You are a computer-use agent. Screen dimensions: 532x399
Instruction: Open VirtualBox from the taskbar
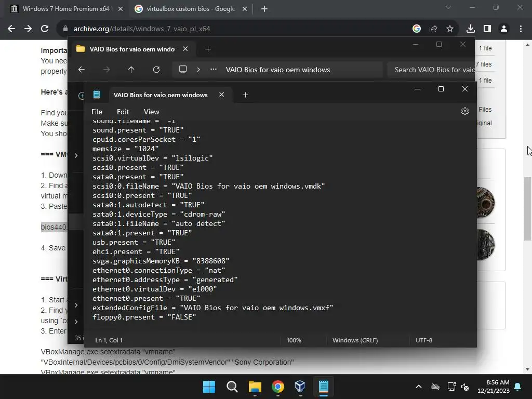pos(300,387)
